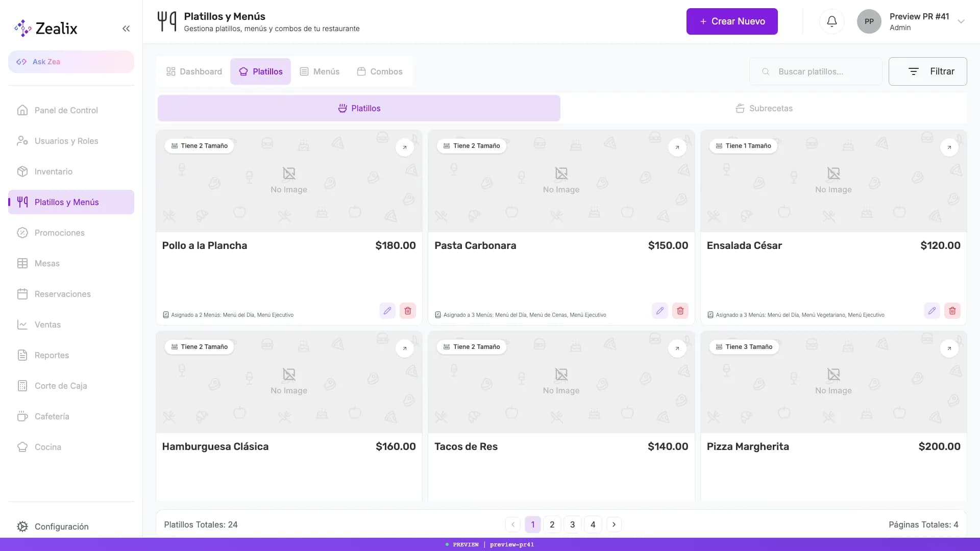Image resolution: width=980 pixels, height=551 pixels.
Task: Open Reservaciones in sidebar
Action: tap(71, 294)
